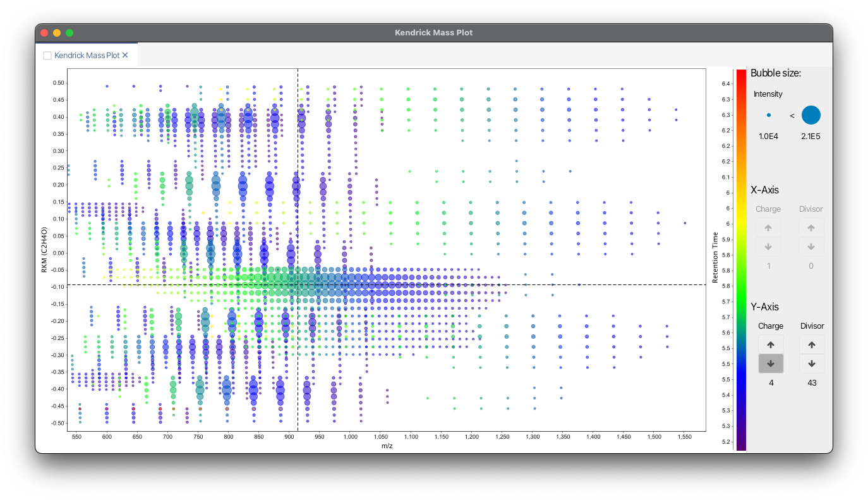Click the window title 'Kendrick Mass Plot'

433,33
